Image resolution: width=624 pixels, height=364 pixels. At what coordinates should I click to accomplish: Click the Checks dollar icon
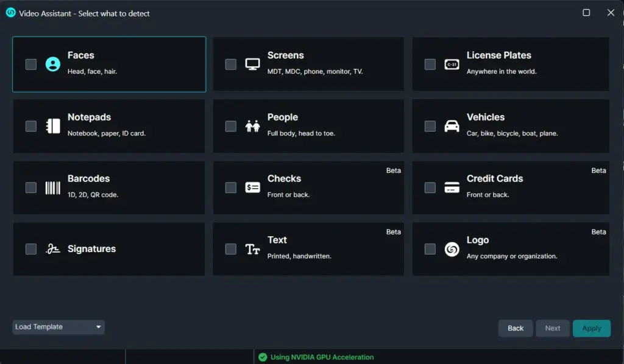(252, 187)
